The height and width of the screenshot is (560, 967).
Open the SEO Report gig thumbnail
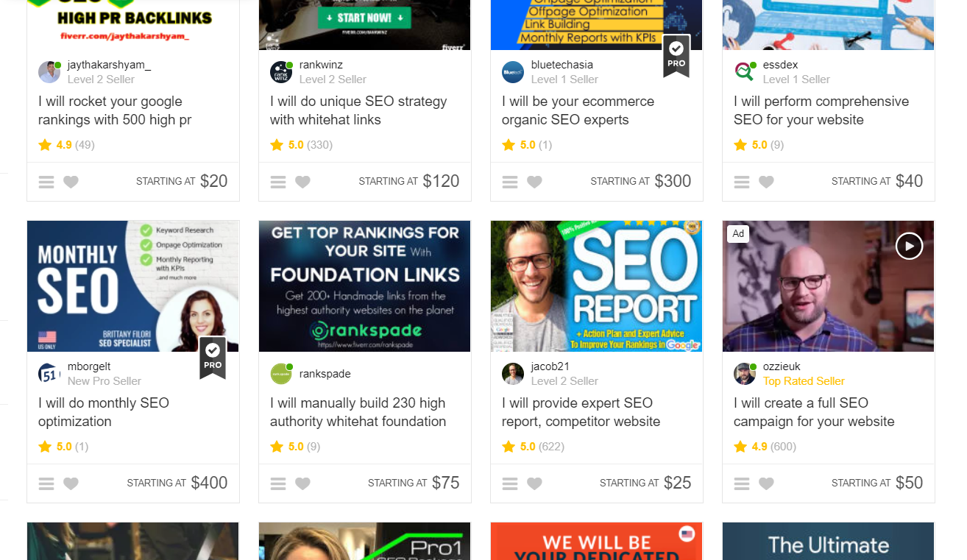tap(597, 286)
